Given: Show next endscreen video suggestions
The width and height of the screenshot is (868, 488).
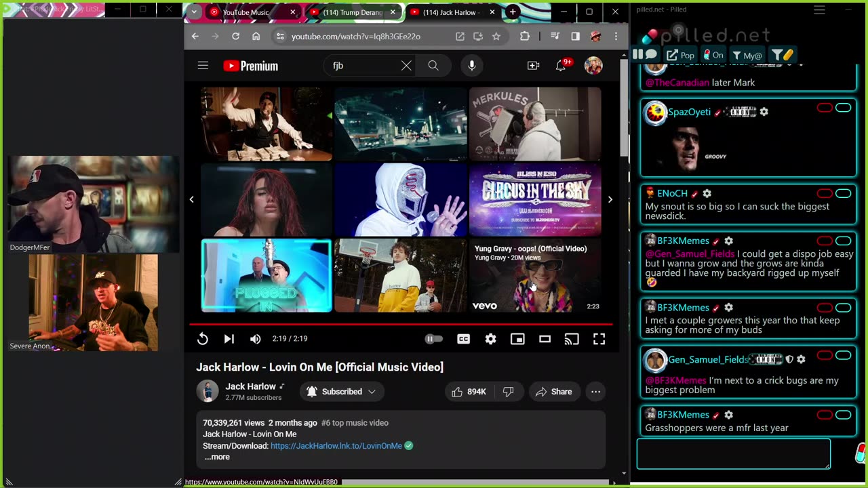Looking at the screenshot, I should (610, 199).
